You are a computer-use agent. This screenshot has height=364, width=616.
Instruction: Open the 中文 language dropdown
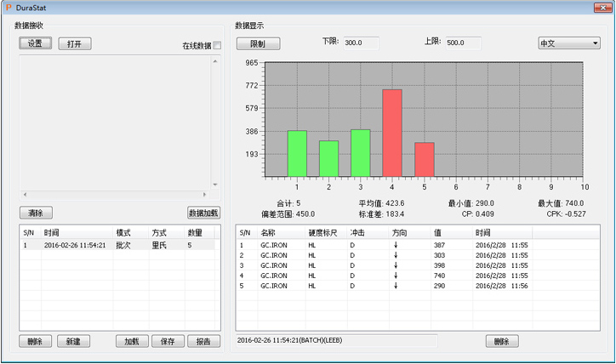pyautogui.click(x=569, y=43)
